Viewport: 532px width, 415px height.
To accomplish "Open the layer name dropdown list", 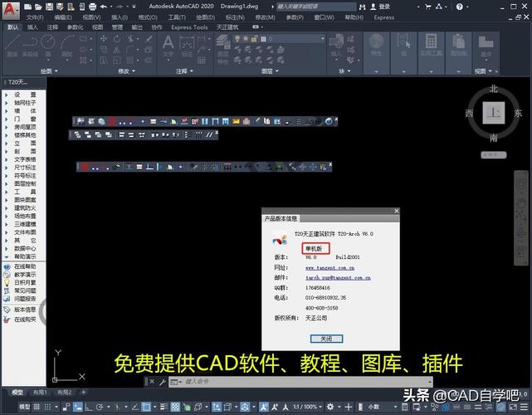I will 322,39.
